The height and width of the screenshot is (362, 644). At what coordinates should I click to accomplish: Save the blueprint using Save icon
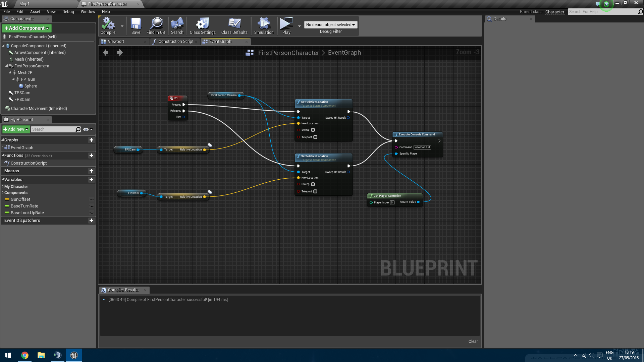(x=136, y=26)
